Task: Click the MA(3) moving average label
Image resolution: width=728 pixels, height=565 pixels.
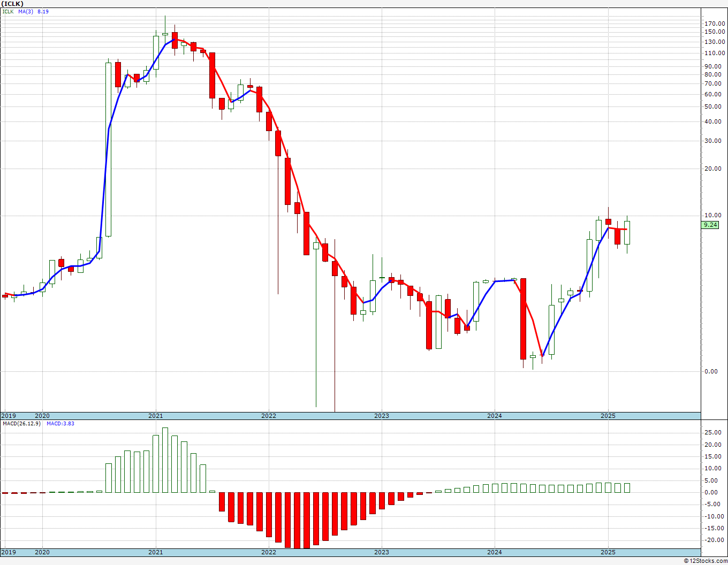Action: pyautogui.click(x=26, y=11)
